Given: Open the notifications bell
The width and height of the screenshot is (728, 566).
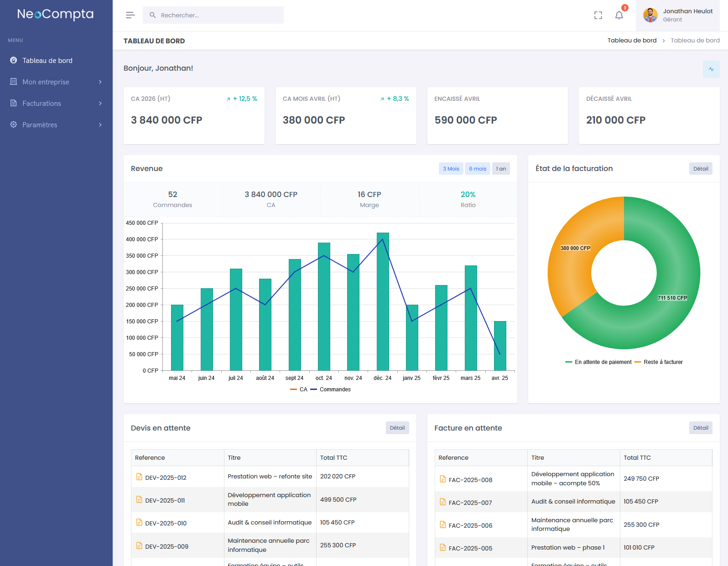Looking at the screenshot, I should click(x=619, y=16).
